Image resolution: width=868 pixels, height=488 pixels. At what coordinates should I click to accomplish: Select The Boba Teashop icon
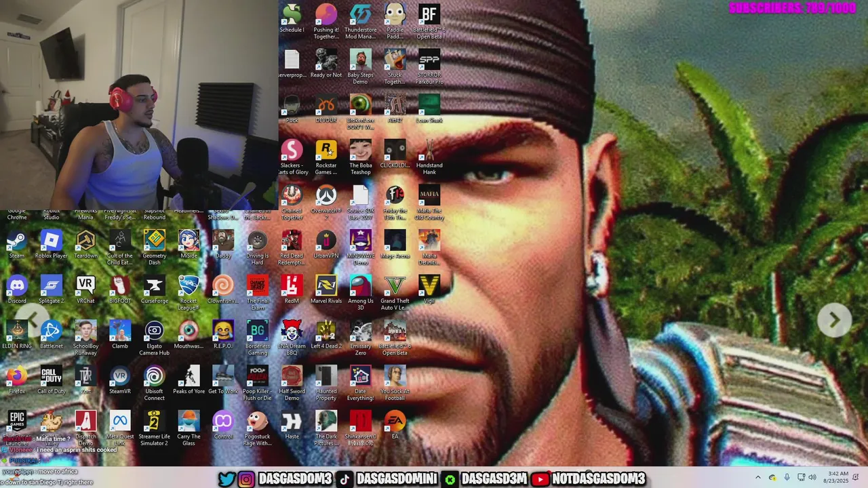(360, 158)
